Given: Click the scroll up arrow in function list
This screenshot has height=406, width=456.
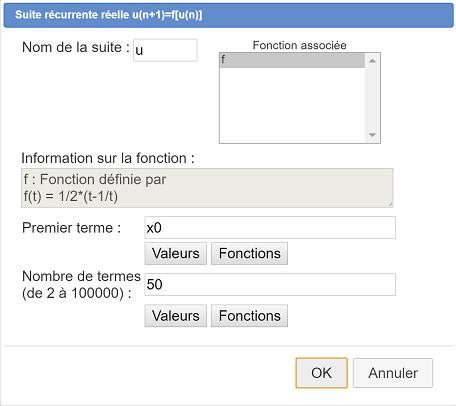Looking at the screenshot, I should pos(372,61).
